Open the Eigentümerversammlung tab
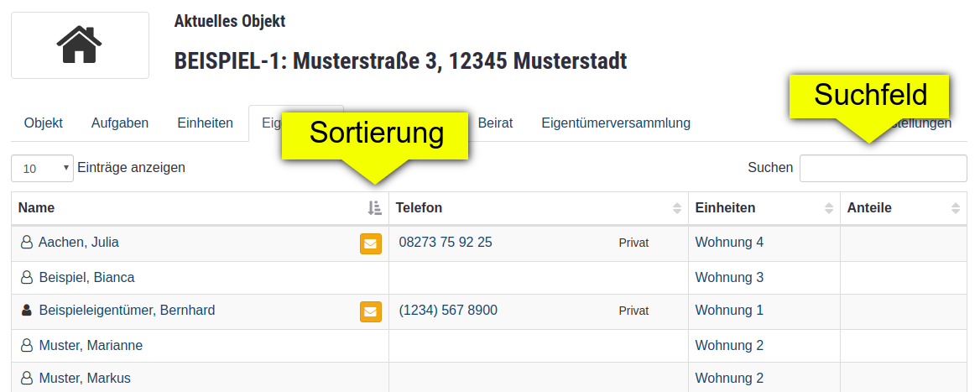Image resolution: width=980 pixels, height=392 pixels. pos(616,123)
